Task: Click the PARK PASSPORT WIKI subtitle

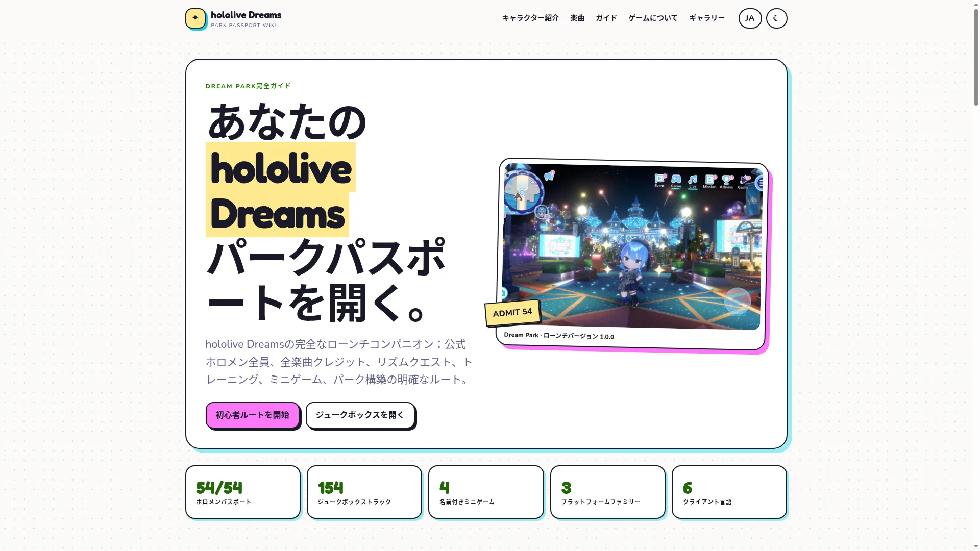Action: coord(243,26)
